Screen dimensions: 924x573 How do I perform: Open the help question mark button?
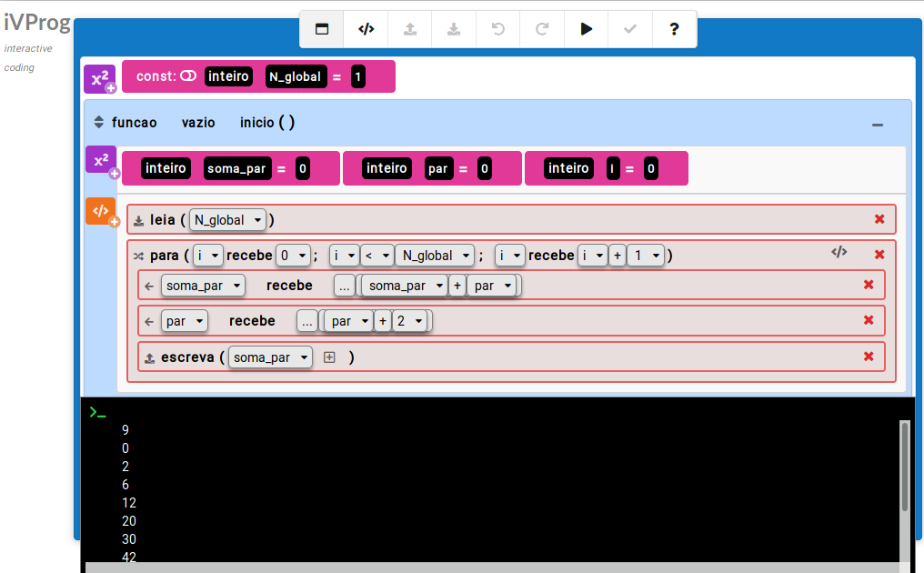pyautogui.click(x=674, y=29)
